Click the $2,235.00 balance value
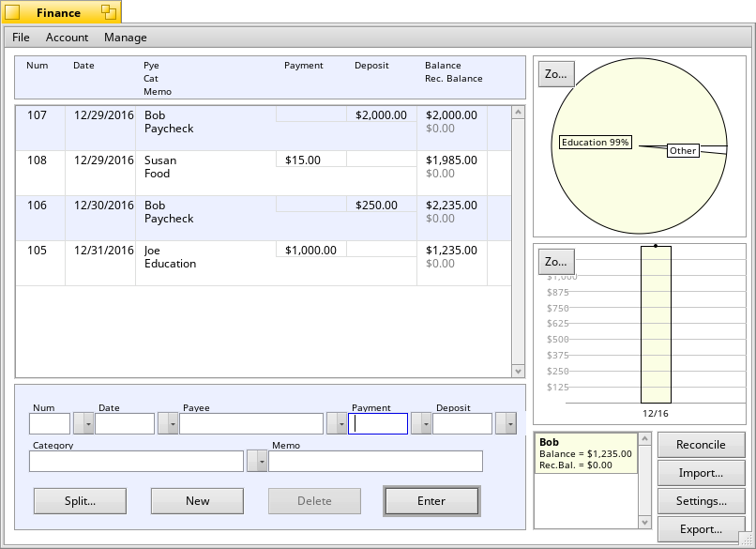Viewport: 756px width, 549px height. (451, 206)
